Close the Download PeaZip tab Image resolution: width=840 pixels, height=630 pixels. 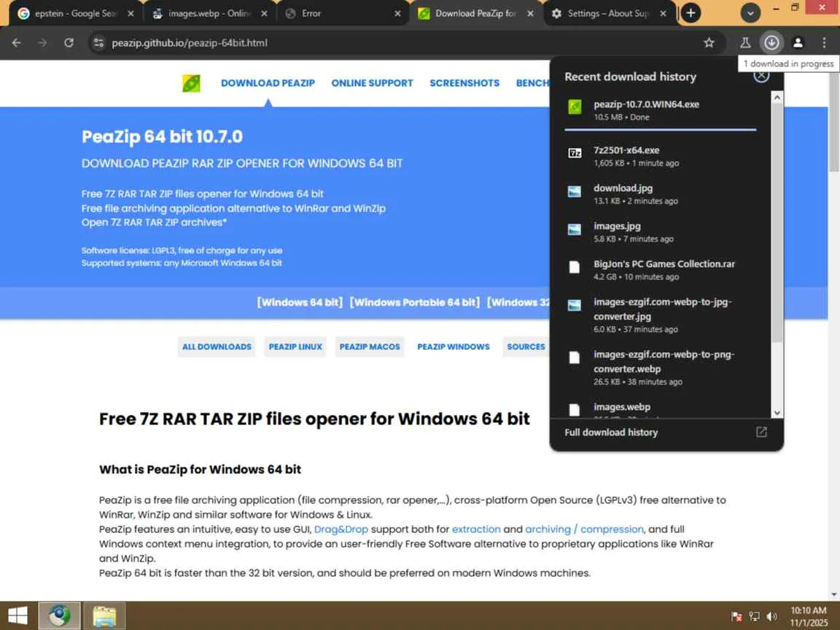[530, 13]
